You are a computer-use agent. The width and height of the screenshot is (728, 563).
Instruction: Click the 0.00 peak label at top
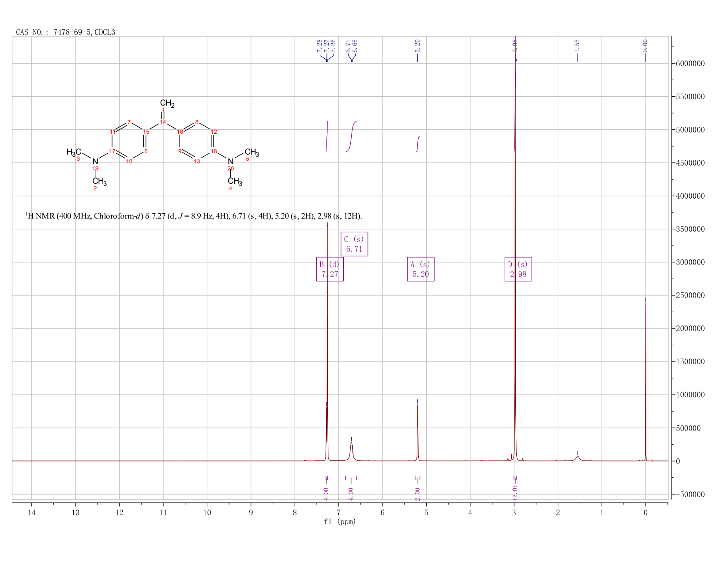pyautogui.click(x=645, y=45)
